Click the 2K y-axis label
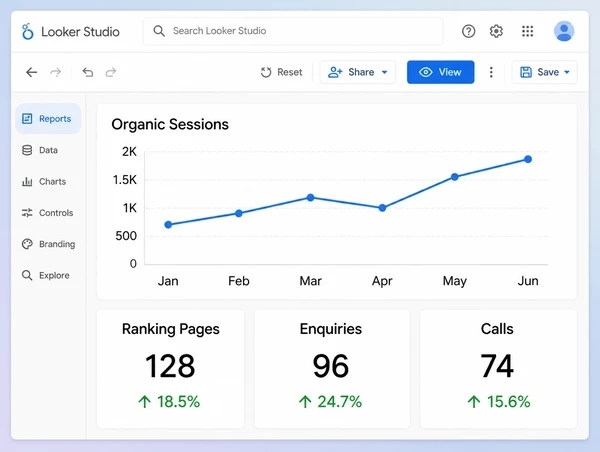The width and height of the screenshot is (600, 452). pyautogui.click(x=129, y=152)
